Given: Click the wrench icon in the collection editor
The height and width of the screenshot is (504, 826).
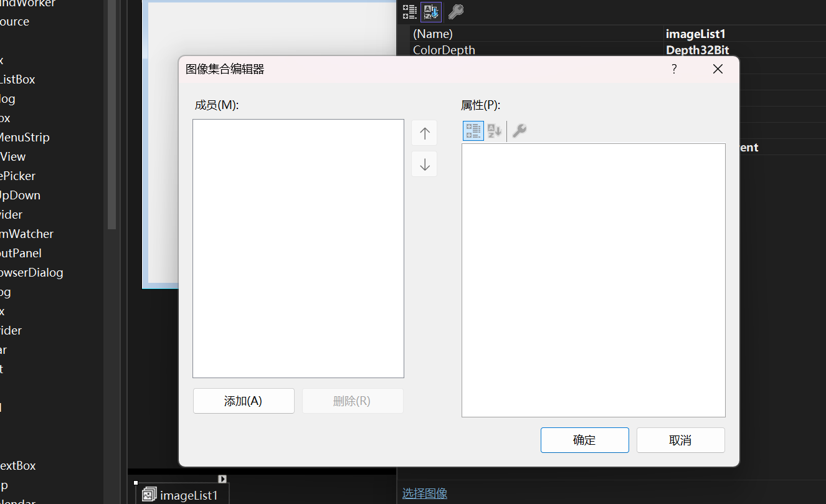Looking at the screenshot, I should (519, 130).
